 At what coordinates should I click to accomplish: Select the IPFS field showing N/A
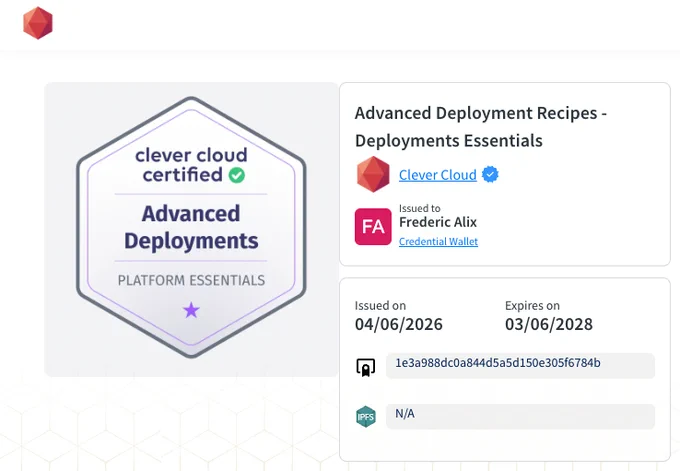pyautogui.click(x=520, y=416)
